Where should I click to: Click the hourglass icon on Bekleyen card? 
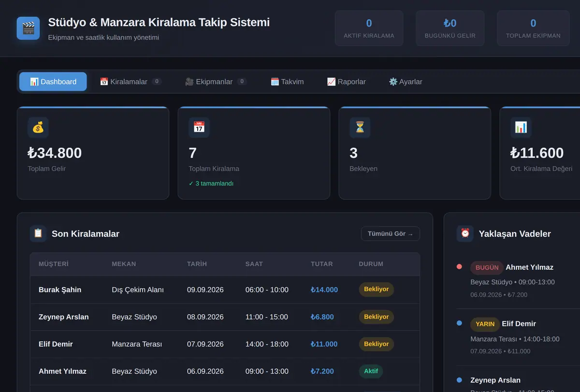tap(360, 128)
